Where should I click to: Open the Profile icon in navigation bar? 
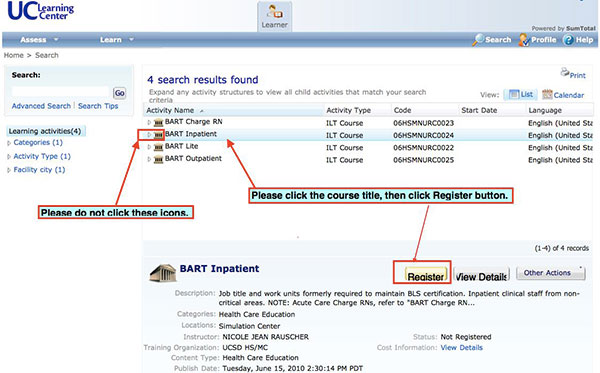(523, 40)
